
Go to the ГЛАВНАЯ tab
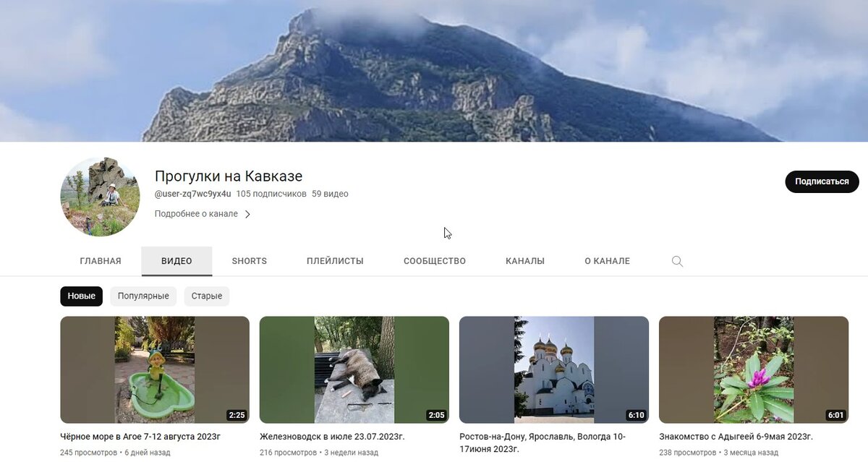[x=101, y=260]
